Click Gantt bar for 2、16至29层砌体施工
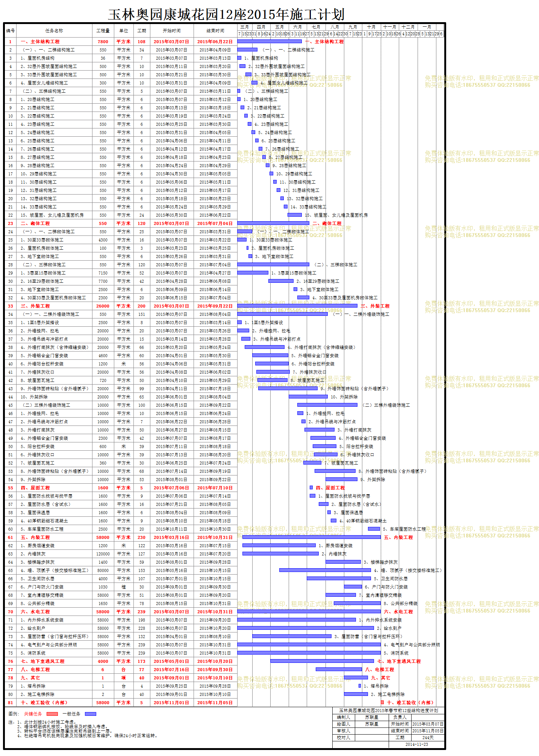This screenshot has width=539, height=756. click(x=281, y=281)
